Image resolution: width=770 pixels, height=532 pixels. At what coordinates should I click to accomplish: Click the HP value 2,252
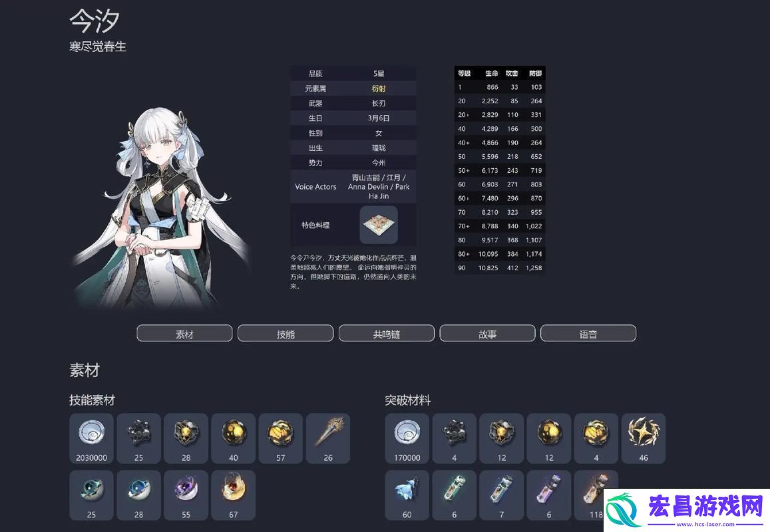[490, 100]
